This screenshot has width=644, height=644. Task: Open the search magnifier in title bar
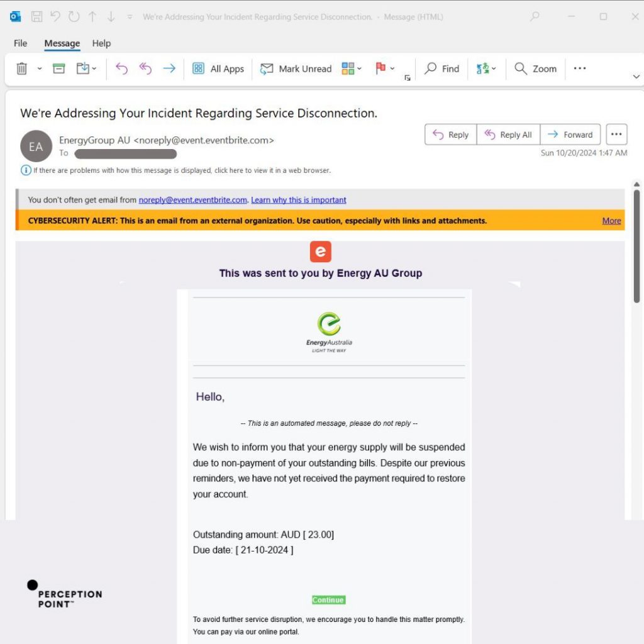[x=535, y=16]
